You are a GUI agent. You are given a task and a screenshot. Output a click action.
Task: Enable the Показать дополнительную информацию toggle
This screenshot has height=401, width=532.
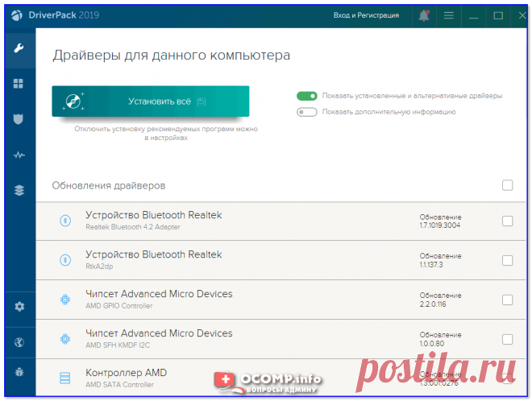tap(306, 112)
